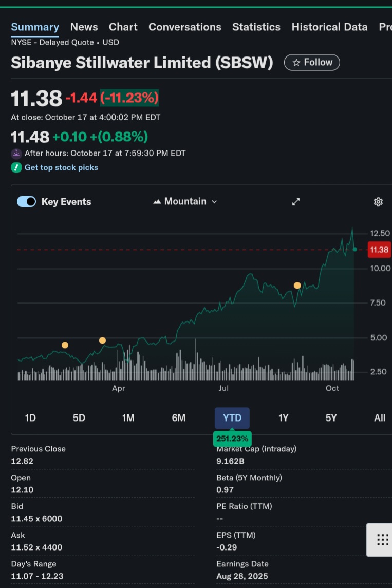The height and width of the screenshot is (588, 392).
Task: Open the Statistics tab
Action: click(256, 27)
